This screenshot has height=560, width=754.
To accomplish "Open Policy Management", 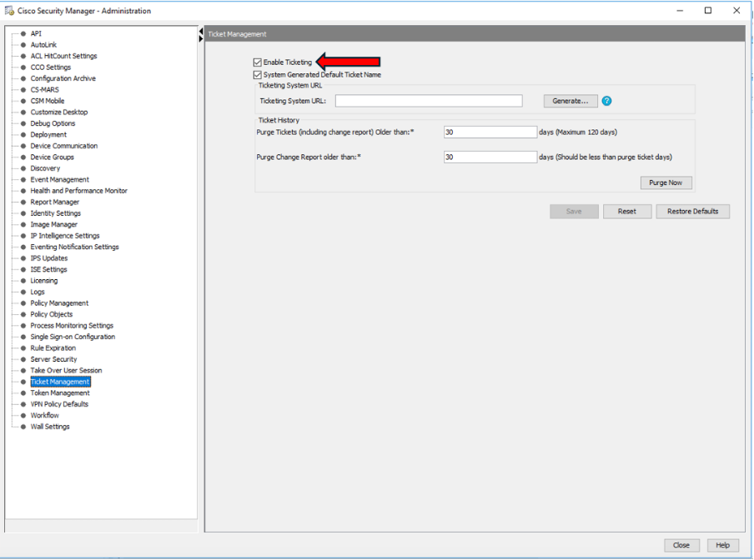I will [59, 303].
